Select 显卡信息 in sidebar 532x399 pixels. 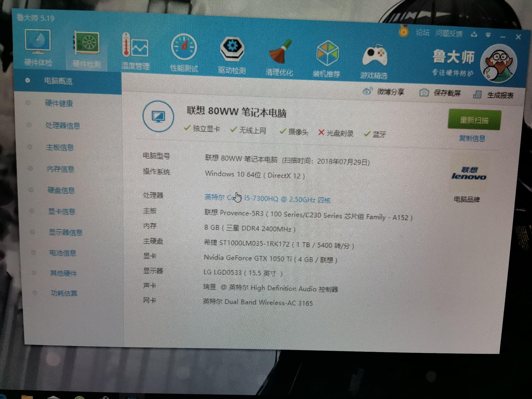point(62,211)
